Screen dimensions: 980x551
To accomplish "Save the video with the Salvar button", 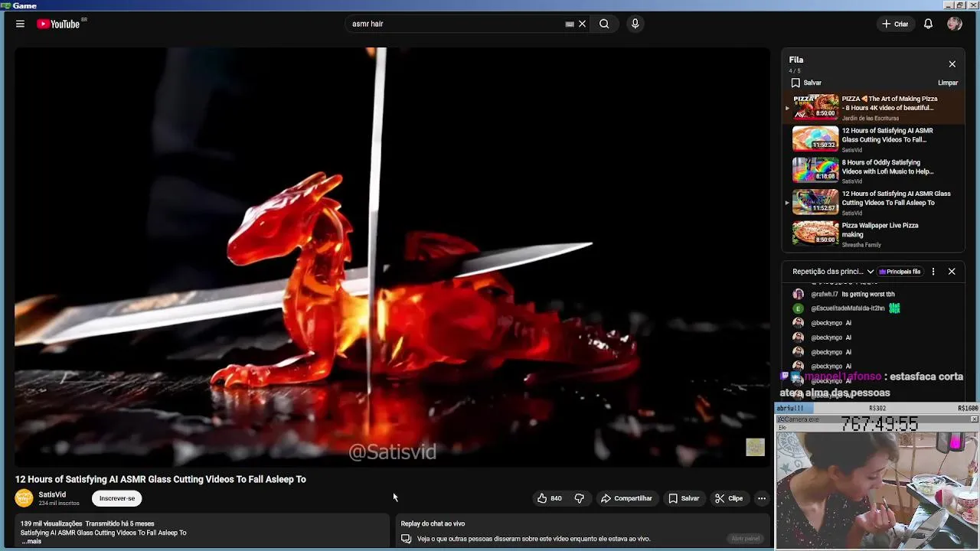I will [684, 498].
